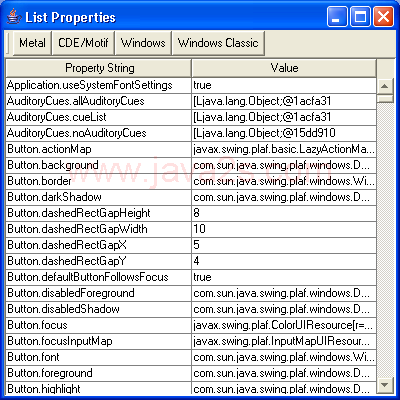Image resolution: width=400 pixels, height=400 pixels.
Task: Choose the Windows Classic look and feel
Action: click(218, 43)
